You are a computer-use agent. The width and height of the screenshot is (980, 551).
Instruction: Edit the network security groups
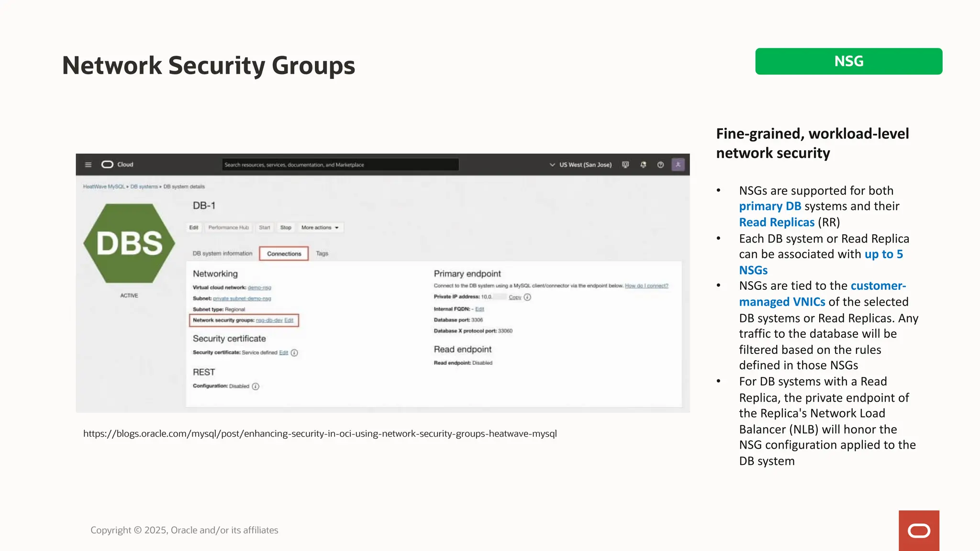click(x=289, y=320)
